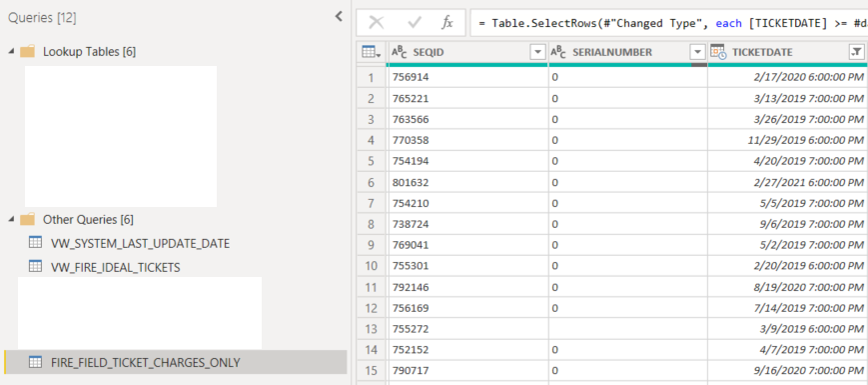Click TICKETDATE cell 2/20/2019 6:00:00 PM
Screen dimensions: 868x385
[x=788, y=266]
